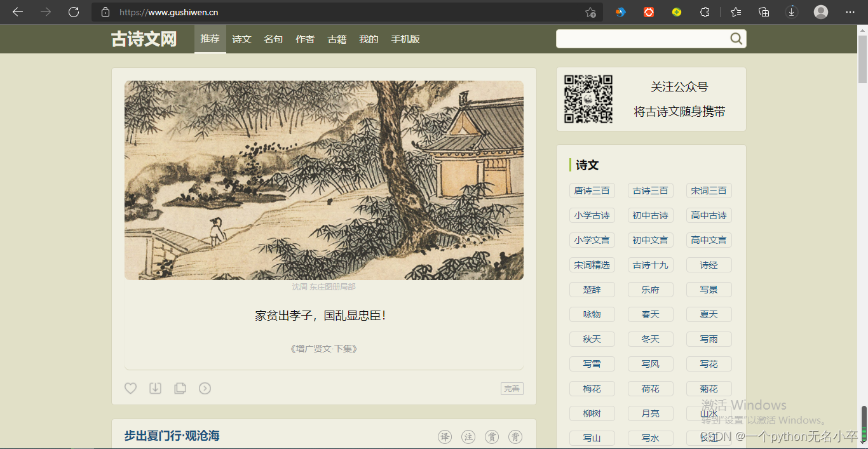This screenshot has height=449, width=868.
Task: Click the landscape painting image
Action: click(324, 180)
